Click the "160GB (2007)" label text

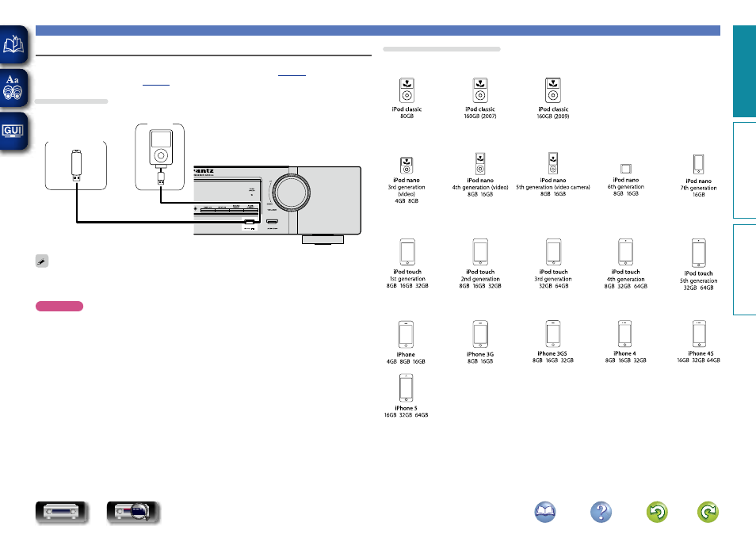tap(480, 116)
